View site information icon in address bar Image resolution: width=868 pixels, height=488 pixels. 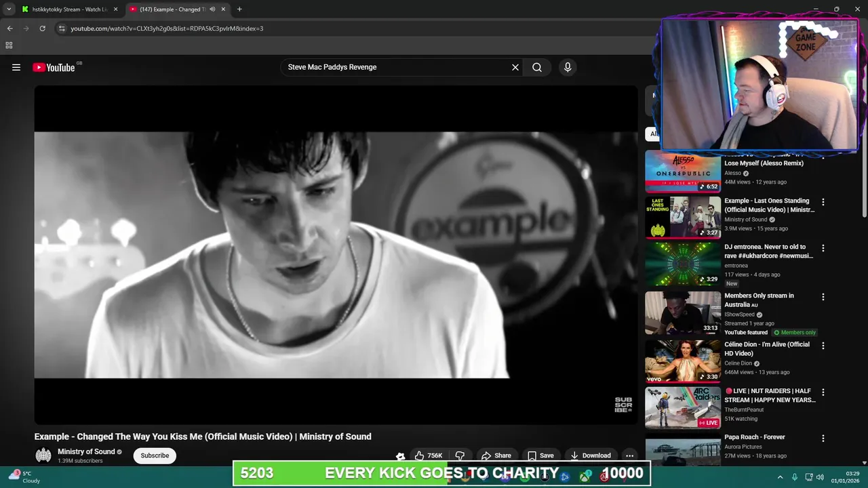(x=62, y=28)
